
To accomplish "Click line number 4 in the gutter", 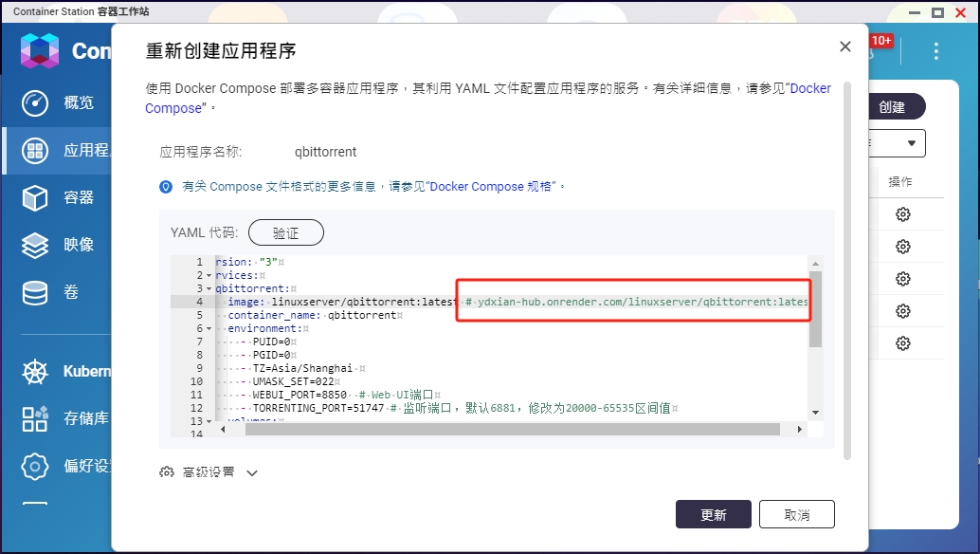I will (199, 302).
